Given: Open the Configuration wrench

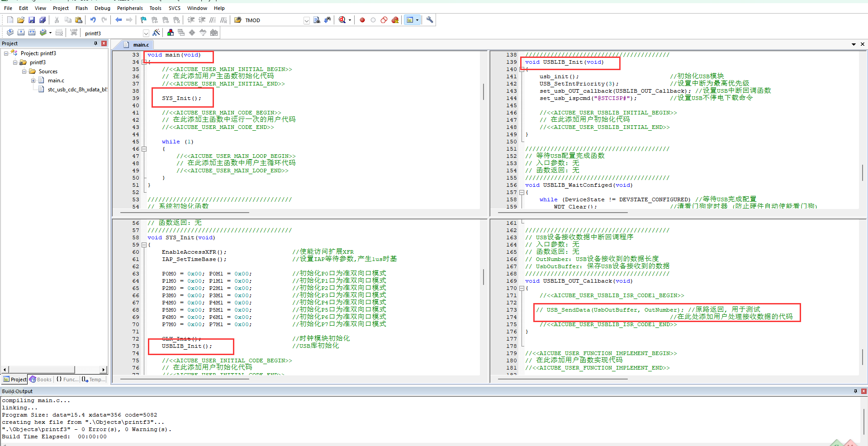Looking at the screenshot, I should (430, 20).
